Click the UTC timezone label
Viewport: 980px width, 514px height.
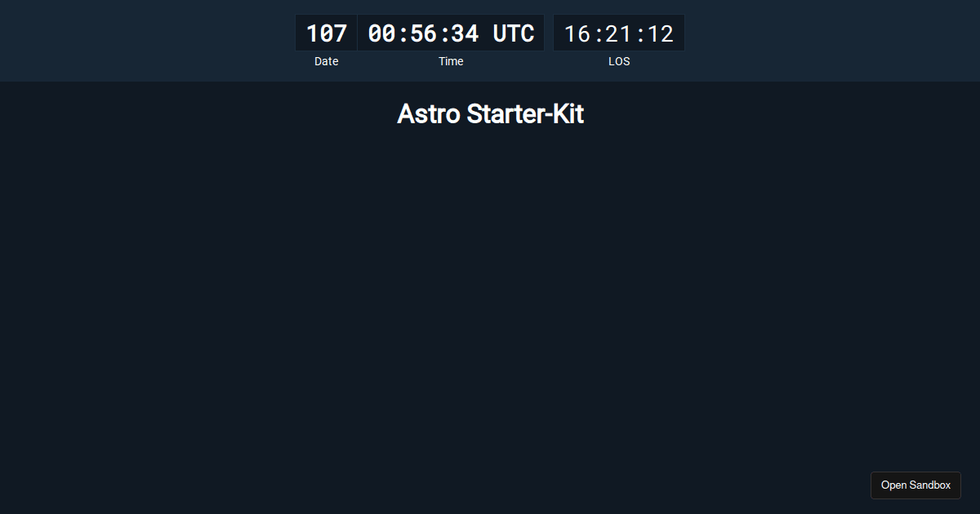(x=514, y=33)
